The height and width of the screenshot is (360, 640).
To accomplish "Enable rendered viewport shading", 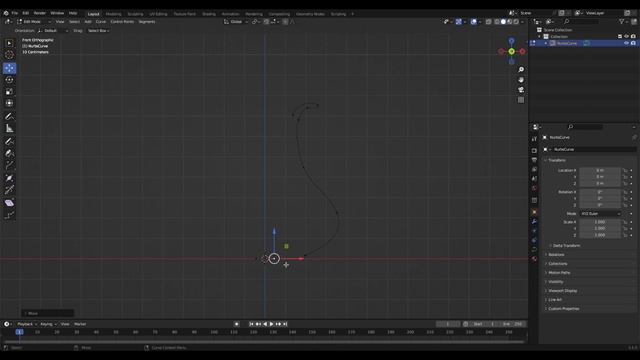I will (x=516, y=22).
